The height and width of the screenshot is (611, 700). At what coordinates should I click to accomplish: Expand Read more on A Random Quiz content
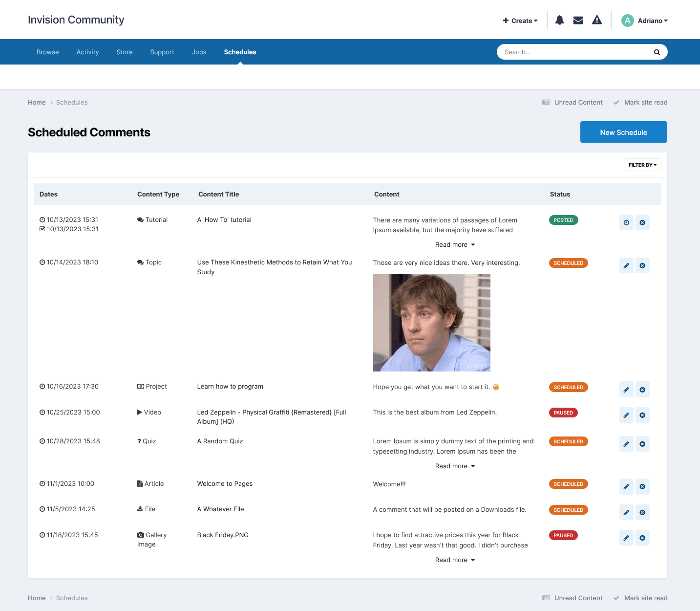tap(455, 466)
